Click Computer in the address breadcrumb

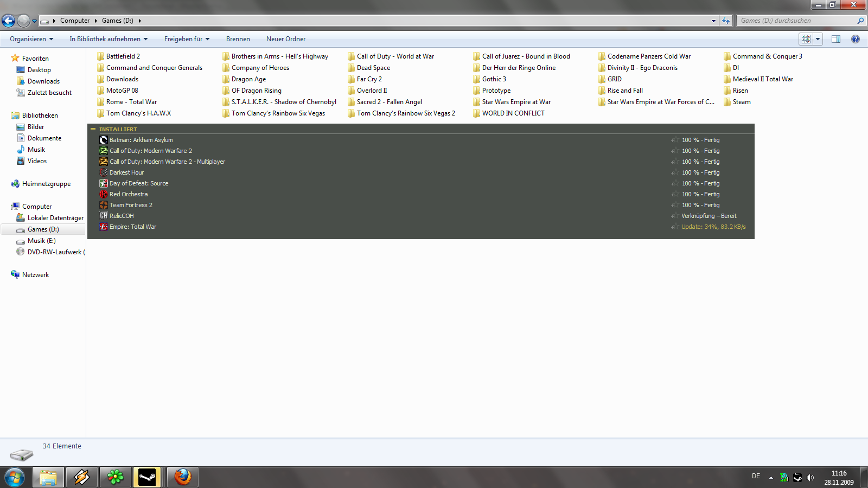point(75,21)
